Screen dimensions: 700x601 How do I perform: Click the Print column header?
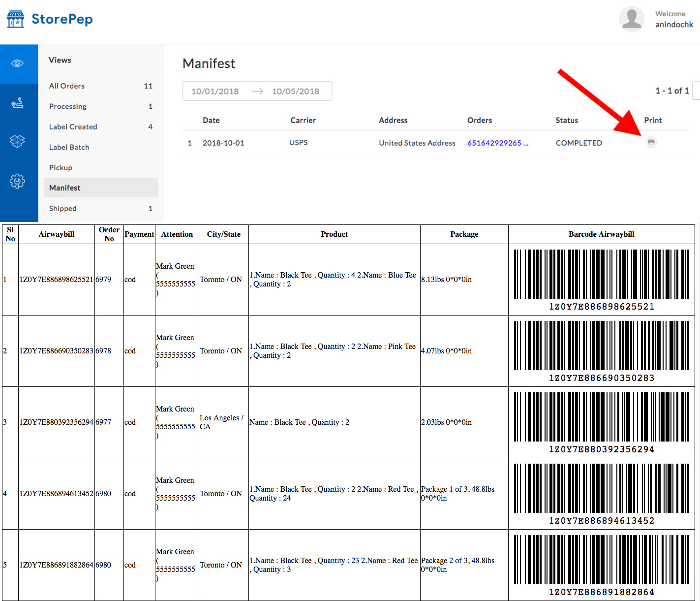653,120
